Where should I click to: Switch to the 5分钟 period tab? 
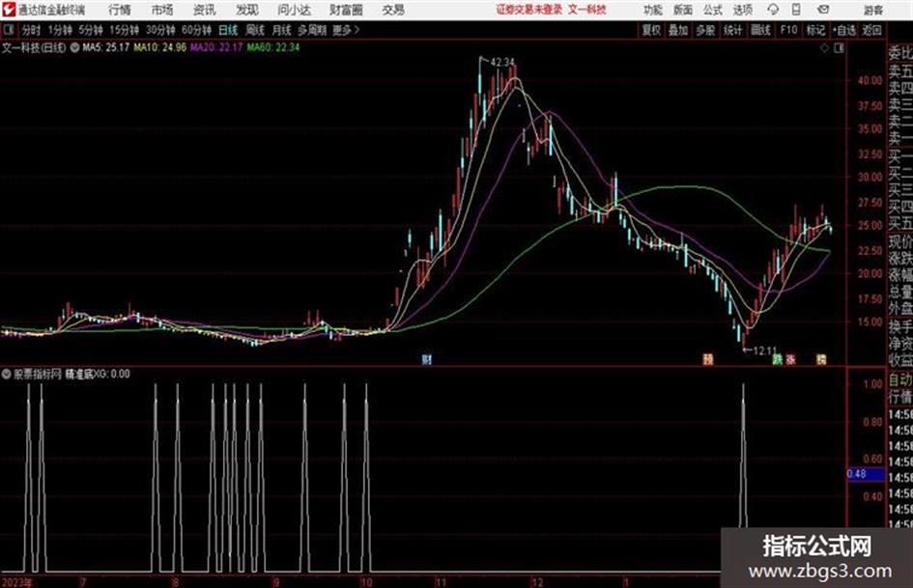pos(91,30)
